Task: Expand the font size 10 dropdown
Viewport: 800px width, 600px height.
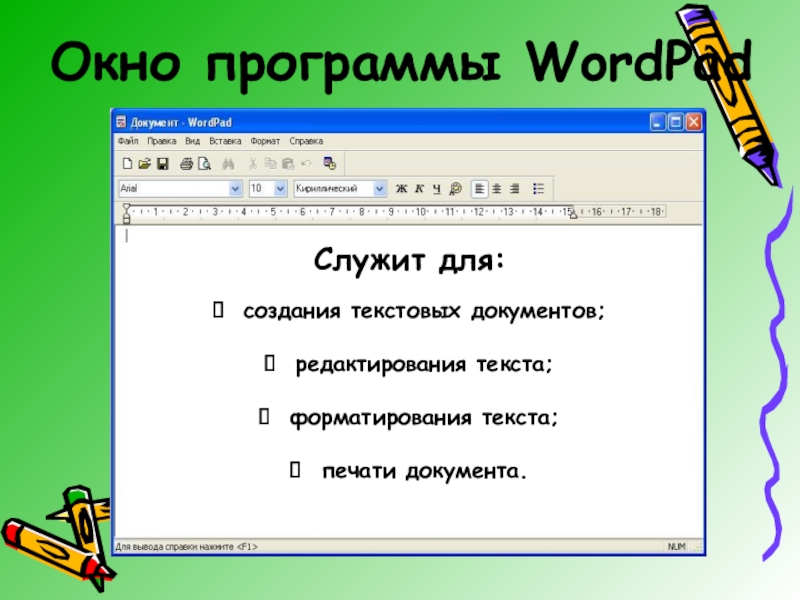Action: 280,189
